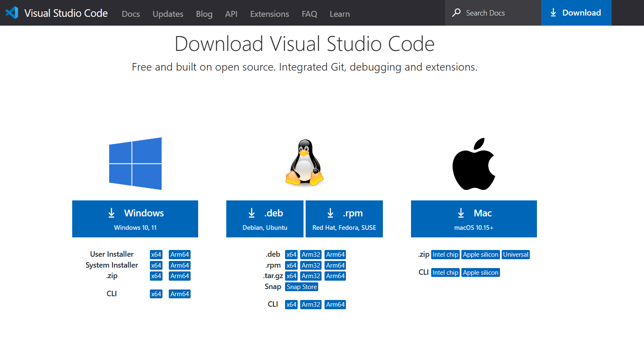Select Mac .zip Apple silicon download

pyautogui.click(x=481, y=255)
